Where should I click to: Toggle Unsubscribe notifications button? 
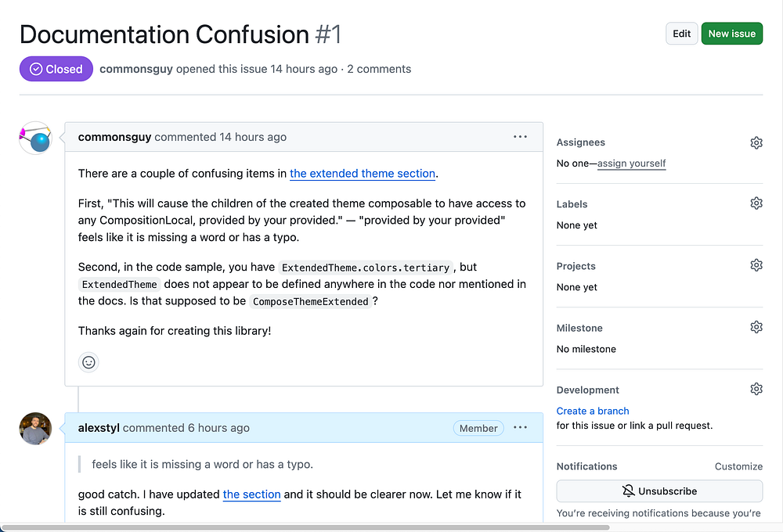(x=659, y=491)
